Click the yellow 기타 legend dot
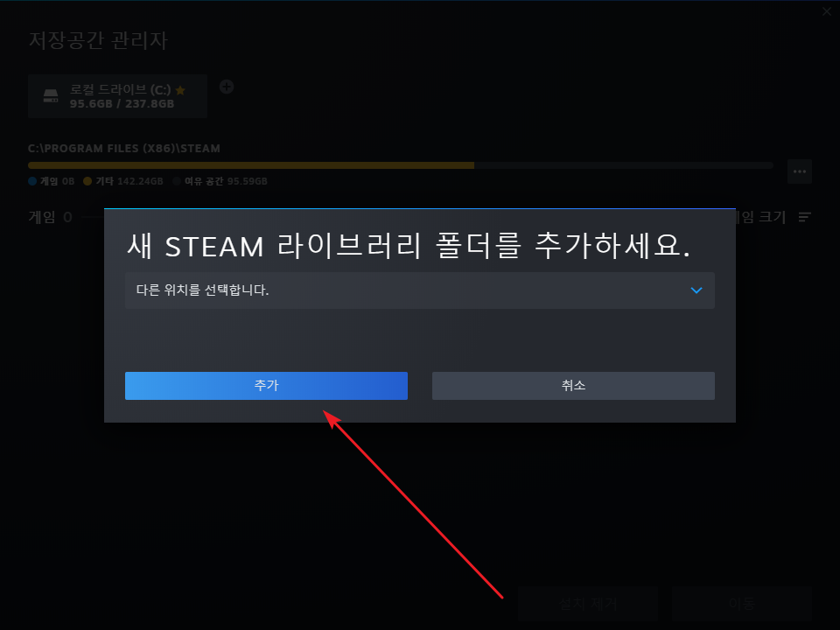The height and width of the screenshot is (630, 840). (x=87, y=181)
